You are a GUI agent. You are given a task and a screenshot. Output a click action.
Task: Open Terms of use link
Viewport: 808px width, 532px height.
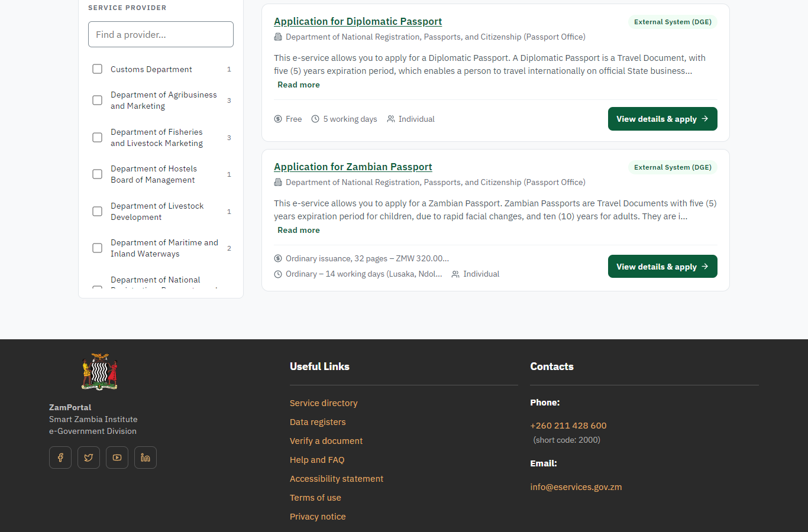click(315, 498)
